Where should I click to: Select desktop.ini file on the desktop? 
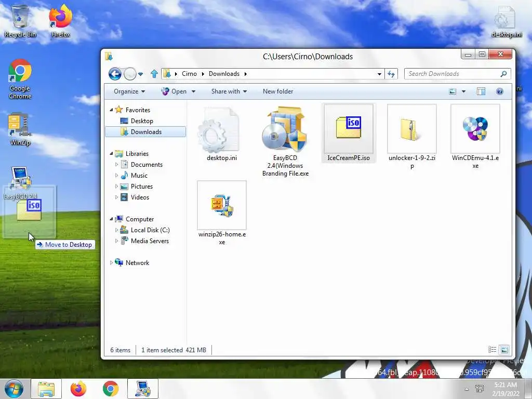506,21
